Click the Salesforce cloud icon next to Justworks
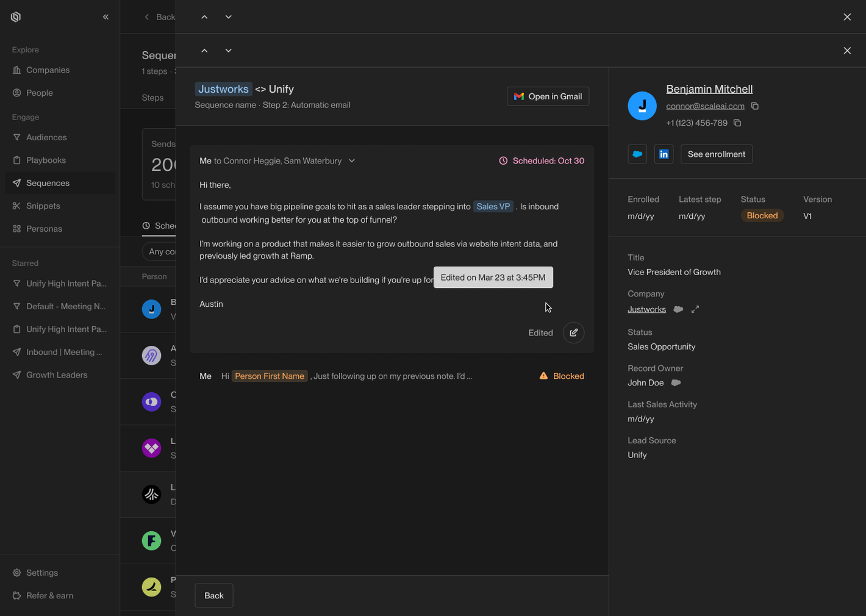 pos(678,310)
